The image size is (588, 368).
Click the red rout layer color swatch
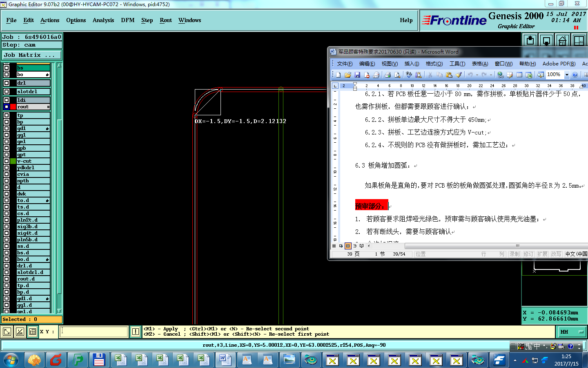click(13, 107)
